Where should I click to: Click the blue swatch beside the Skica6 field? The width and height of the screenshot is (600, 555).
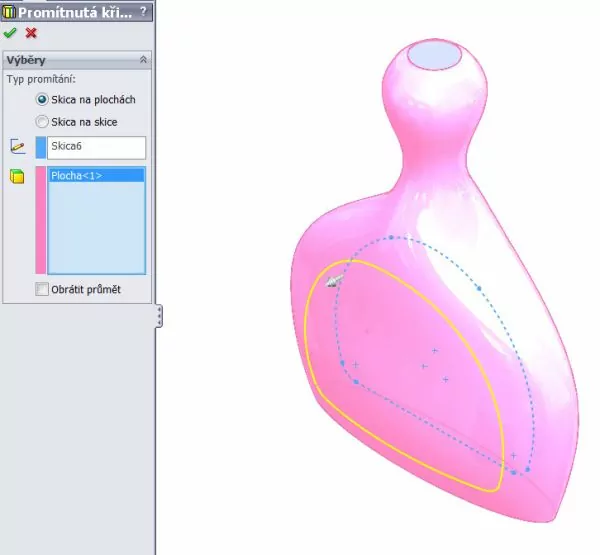pos(40,147)
